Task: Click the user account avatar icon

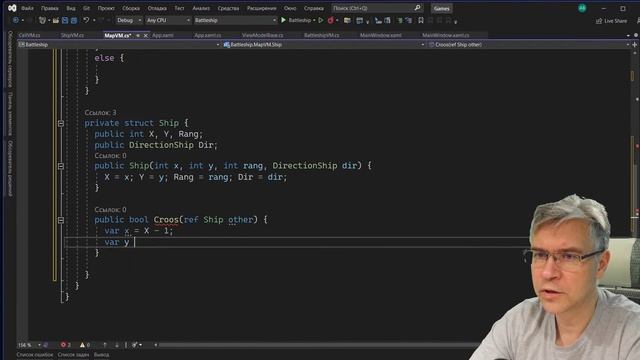Action: point(582,8)
